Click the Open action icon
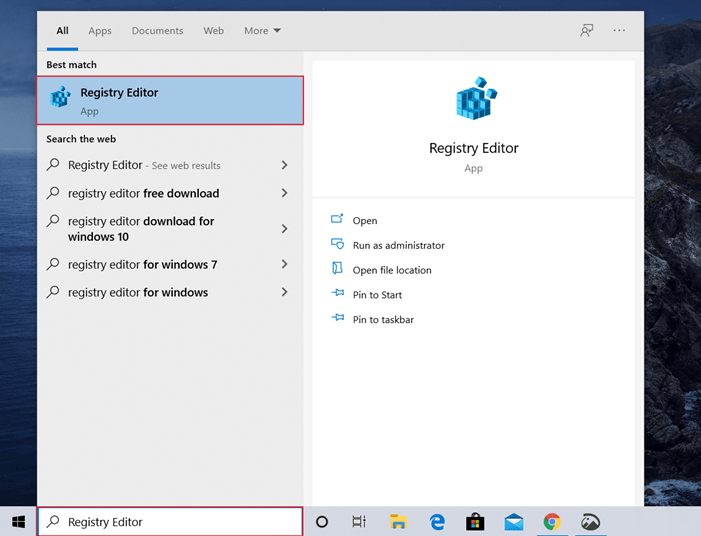The height and width of the screenshot is (536, 701). tap(337, 219)
